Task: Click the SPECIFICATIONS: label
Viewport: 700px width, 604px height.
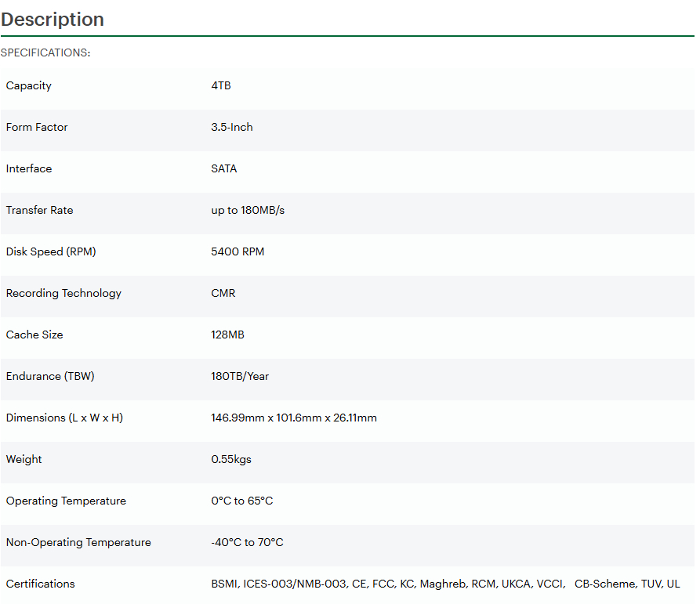Action: [45, 53]
